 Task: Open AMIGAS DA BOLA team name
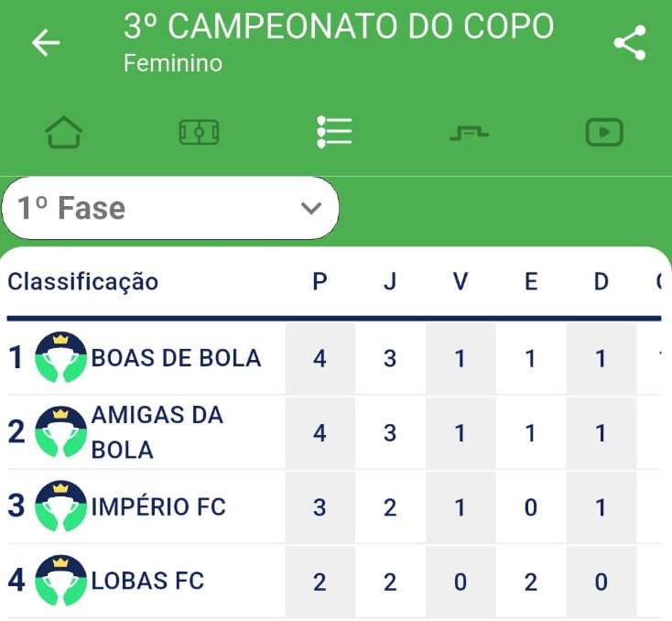(x=157, y=432)
